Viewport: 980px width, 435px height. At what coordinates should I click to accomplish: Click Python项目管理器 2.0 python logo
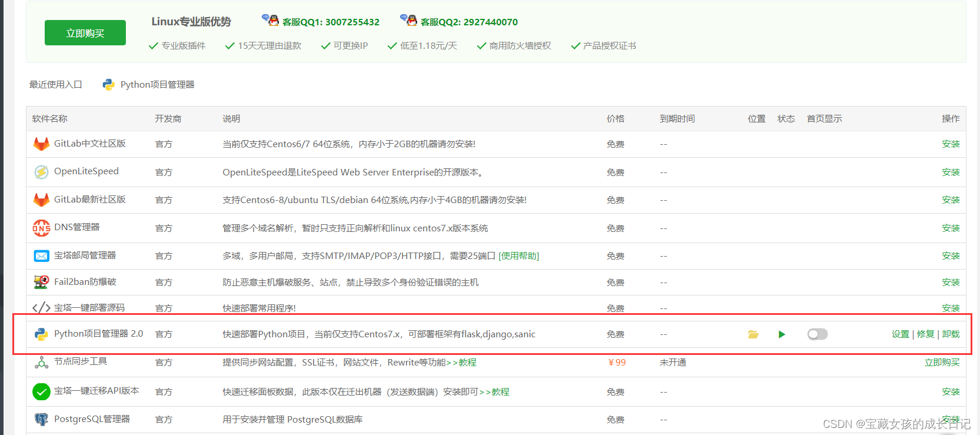click(x=41, y=334)
